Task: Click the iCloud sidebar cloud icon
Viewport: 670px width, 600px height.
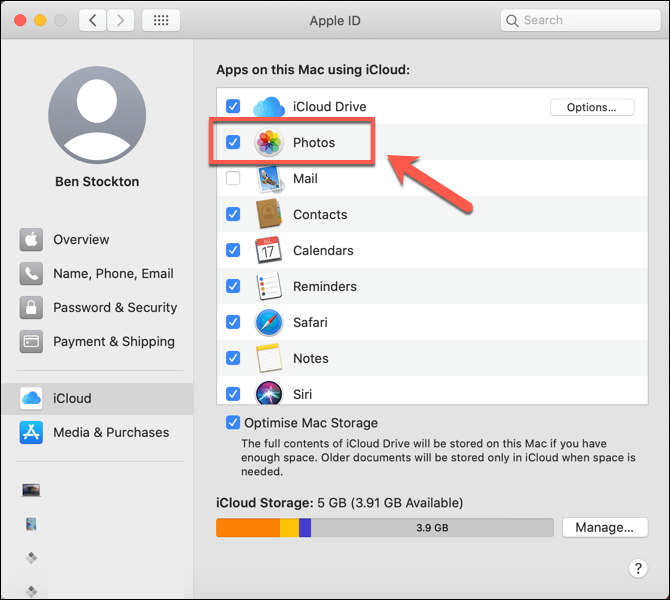Action: click(x=31, y=398)
